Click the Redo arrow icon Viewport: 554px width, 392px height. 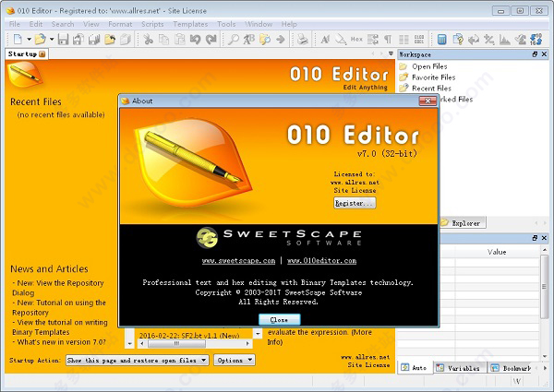click(x=211, y=39)
